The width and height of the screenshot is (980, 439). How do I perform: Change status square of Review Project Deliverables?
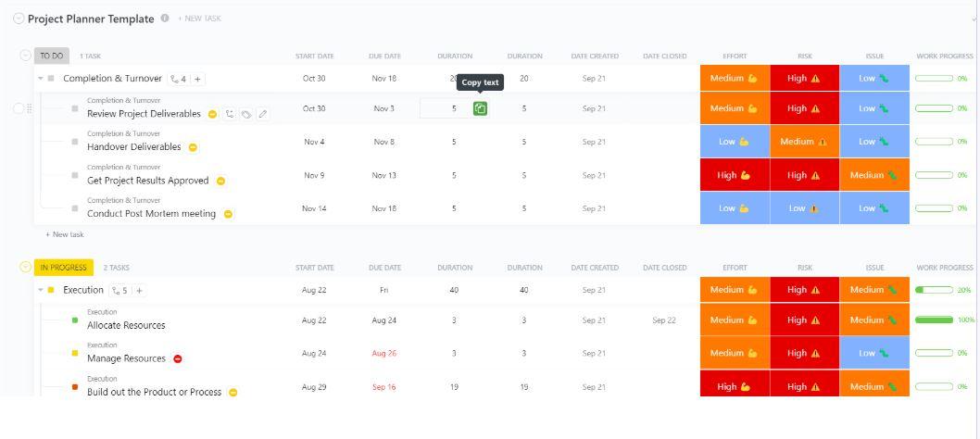[x=75, y=108]
